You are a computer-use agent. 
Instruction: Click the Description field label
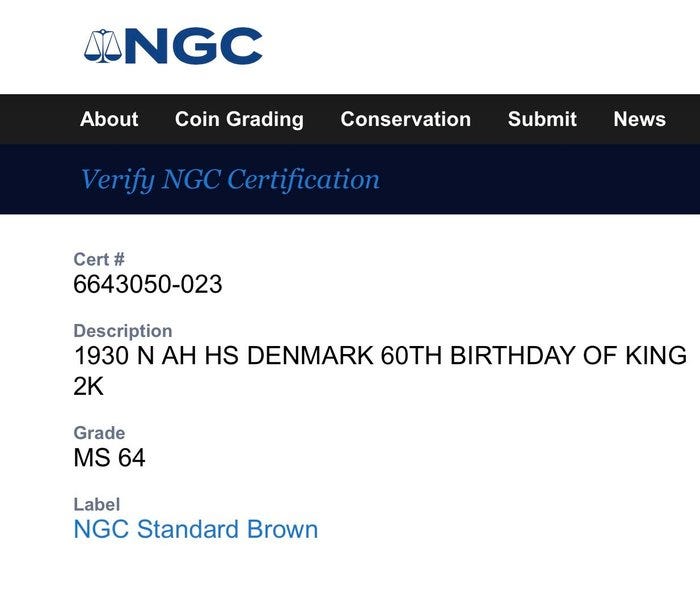[123, 331]
